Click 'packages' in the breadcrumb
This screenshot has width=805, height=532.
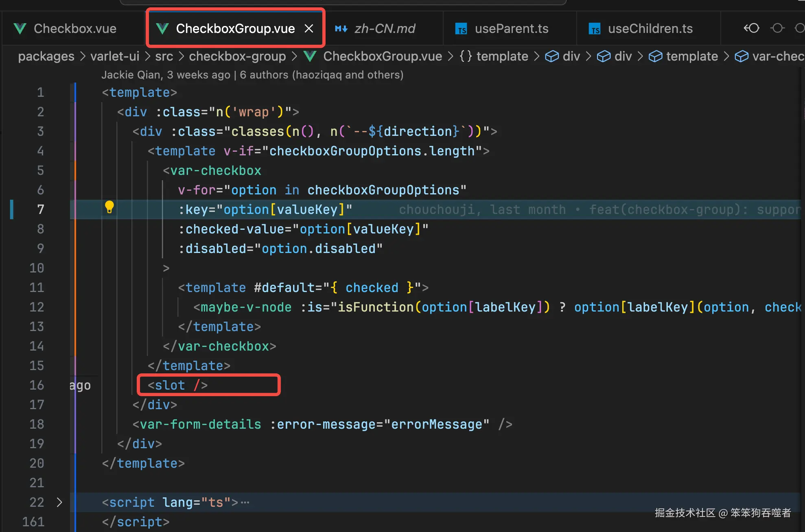click(x=46, y=56)
